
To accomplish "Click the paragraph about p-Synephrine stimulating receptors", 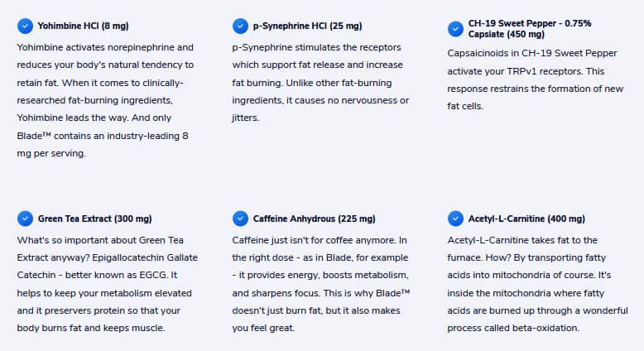I will coord(320,83).
